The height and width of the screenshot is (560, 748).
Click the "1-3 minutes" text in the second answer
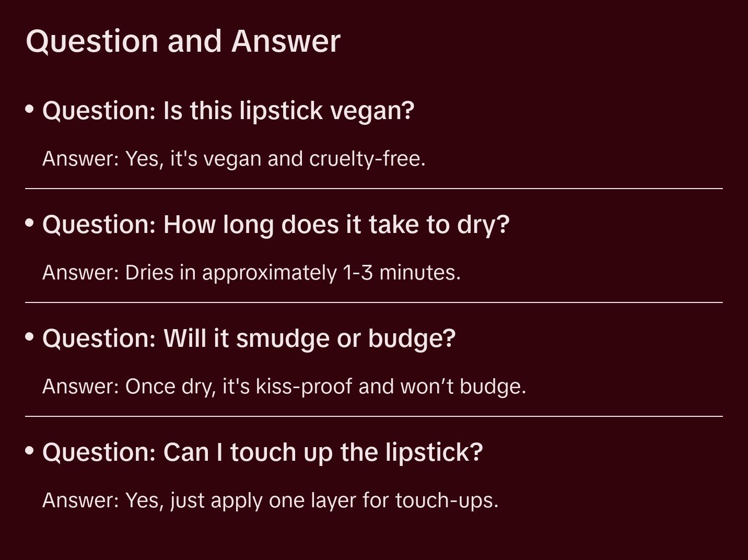pyautogui.click(x=401, y=273)
